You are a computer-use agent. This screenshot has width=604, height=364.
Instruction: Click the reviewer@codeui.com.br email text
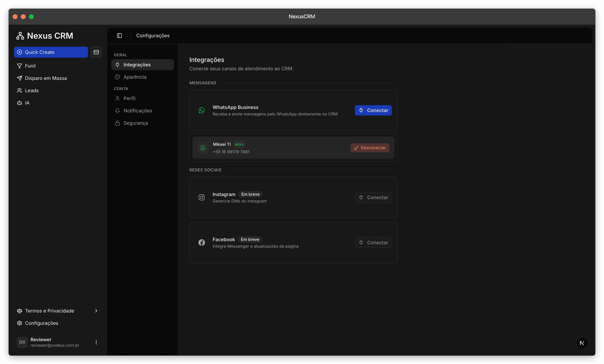coord(55,345)
